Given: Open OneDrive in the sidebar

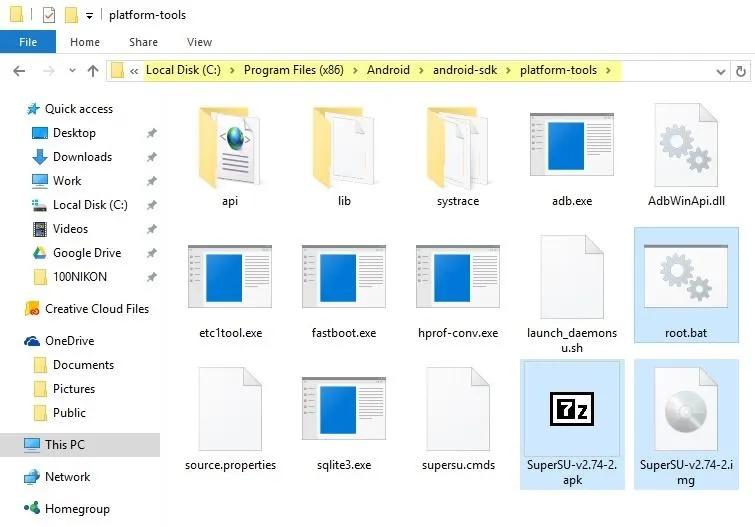Looking at the screenshot, I should (x=59, y=341).
